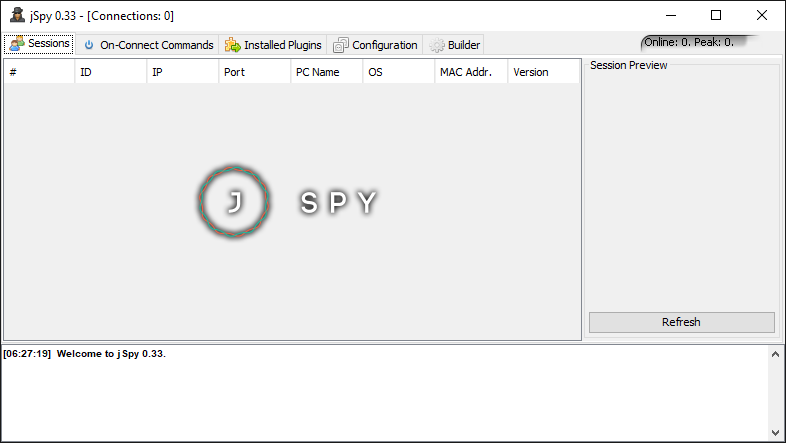
Task: Sort sessions by the # column header
Action: coord(39,72)
